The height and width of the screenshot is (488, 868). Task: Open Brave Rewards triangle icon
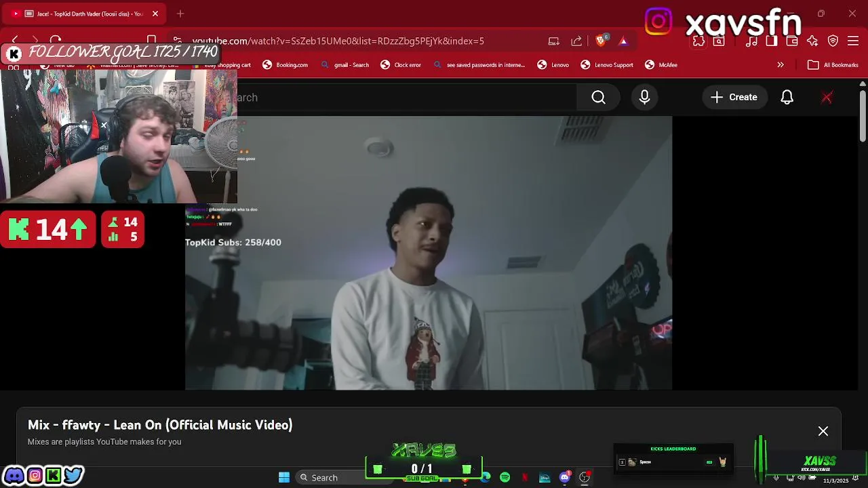click(623, 41)
